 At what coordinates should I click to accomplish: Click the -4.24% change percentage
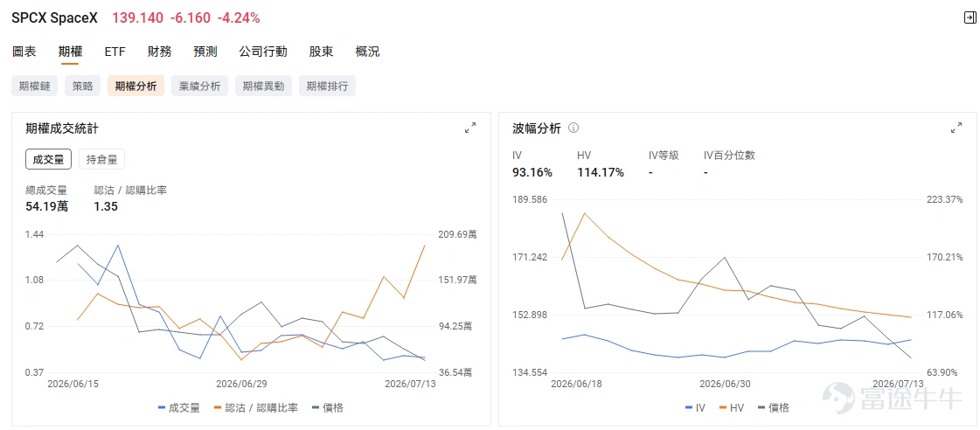click(x=239, y=18)
